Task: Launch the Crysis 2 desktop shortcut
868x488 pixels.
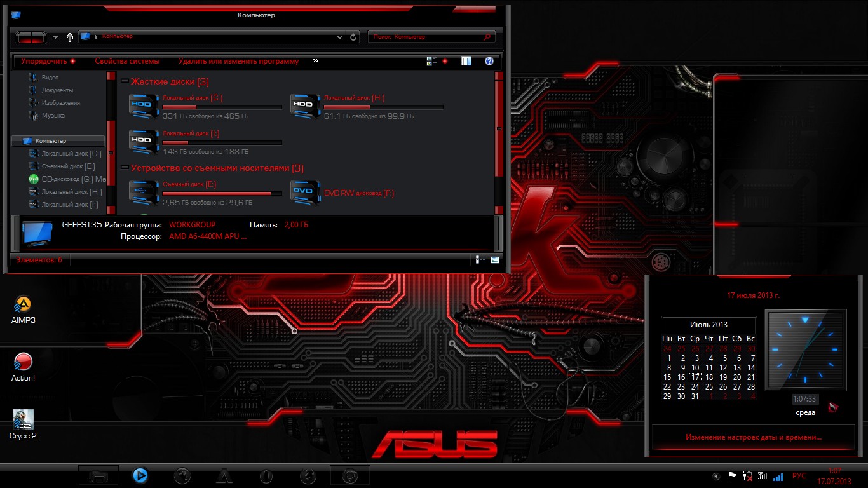Action: click(23, 424)
